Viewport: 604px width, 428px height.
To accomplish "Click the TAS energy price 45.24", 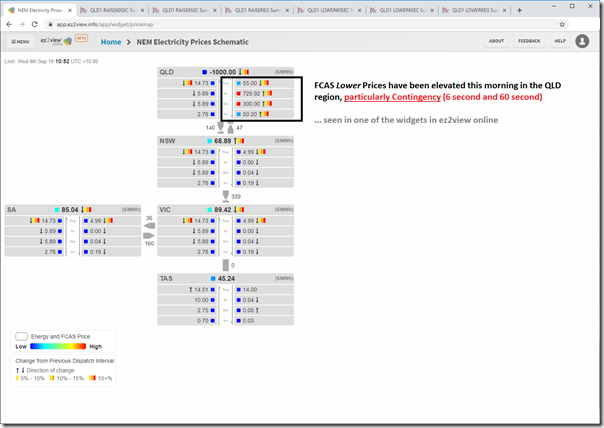I will click(226, 279).
